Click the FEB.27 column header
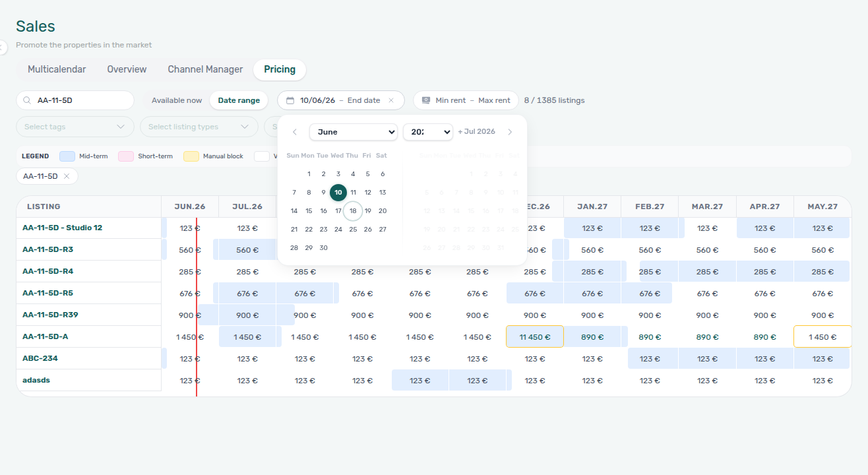 [650, 206]
